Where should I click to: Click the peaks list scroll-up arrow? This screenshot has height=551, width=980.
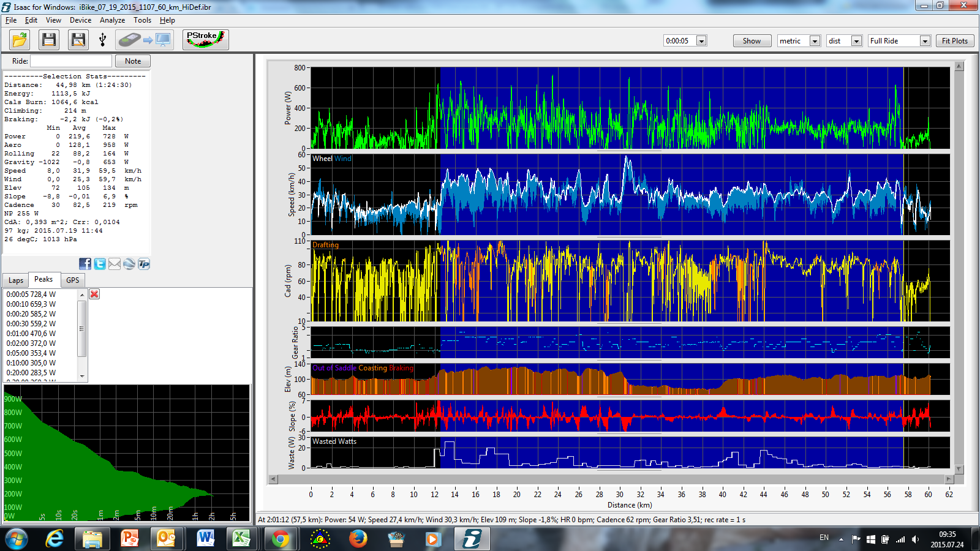click(82, 295)
